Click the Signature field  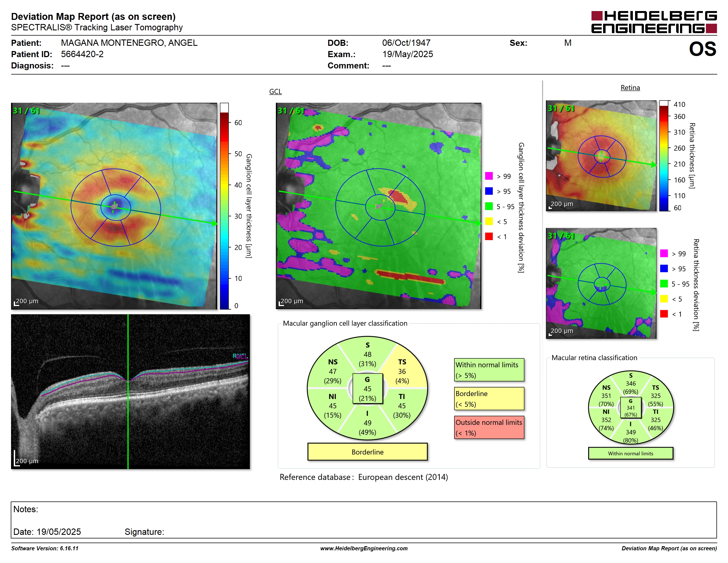click(144, 532)
